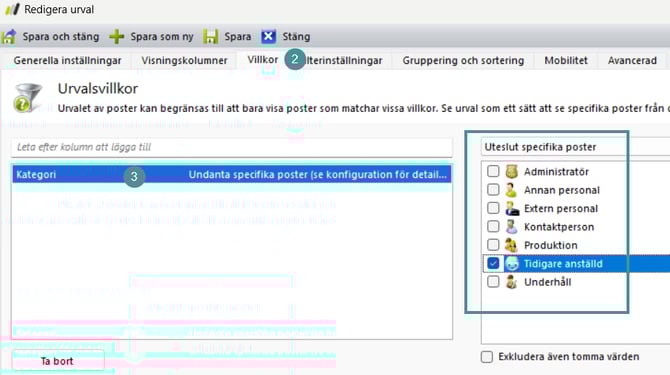Check the Annan personal checkbox
Image resolution: width=670 pixels, height=375 pixels.
click(x=493, y=190)
